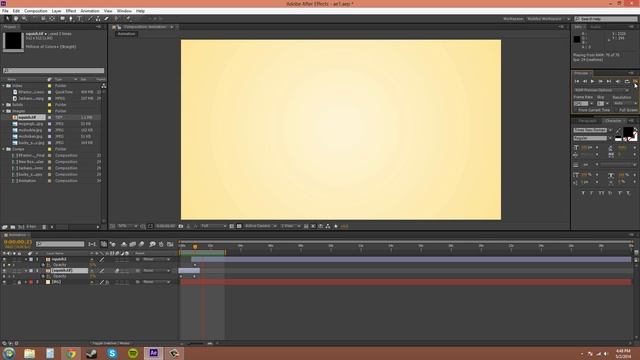Select the Horizontal Type tool
Viewport: 640px width, 360px height.
click(x=79, y=19)
